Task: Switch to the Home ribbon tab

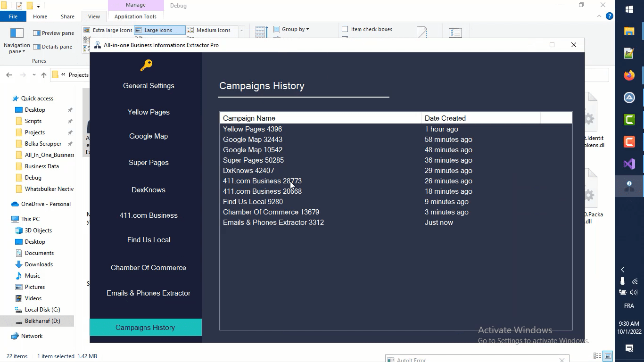Action: coord(40,16)
